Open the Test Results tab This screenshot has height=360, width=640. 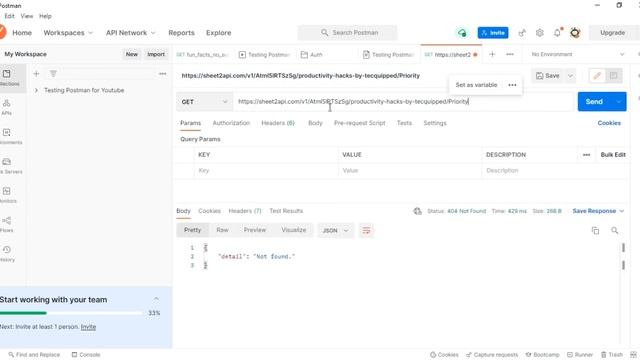(x=286, y=211)
